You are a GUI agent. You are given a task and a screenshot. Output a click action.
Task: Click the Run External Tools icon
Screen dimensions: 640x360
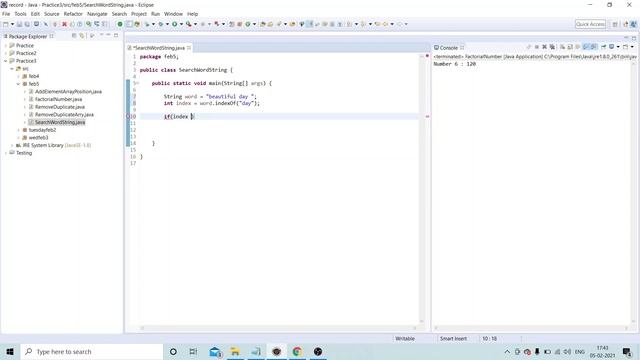tap(189, 24)
